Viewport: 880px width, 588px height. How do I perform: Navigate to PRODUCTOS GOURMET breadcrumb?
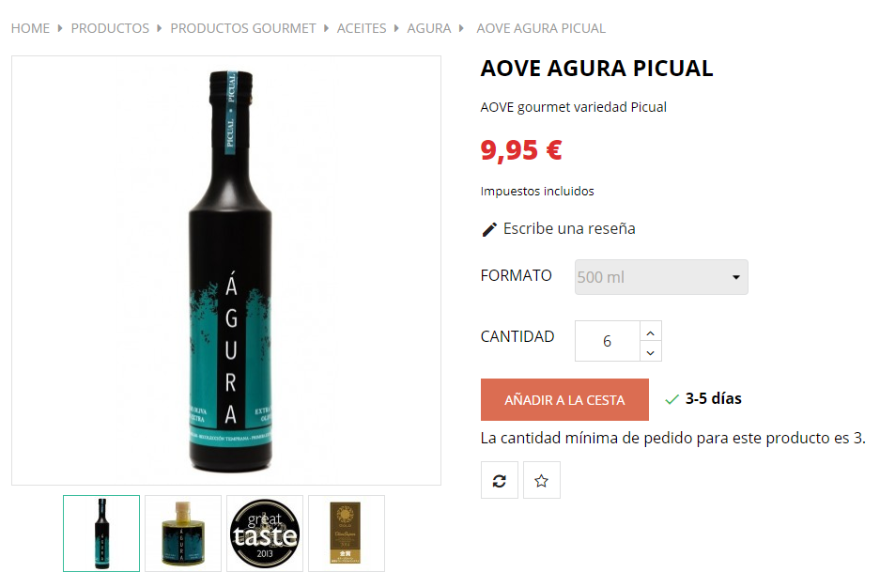243,28
